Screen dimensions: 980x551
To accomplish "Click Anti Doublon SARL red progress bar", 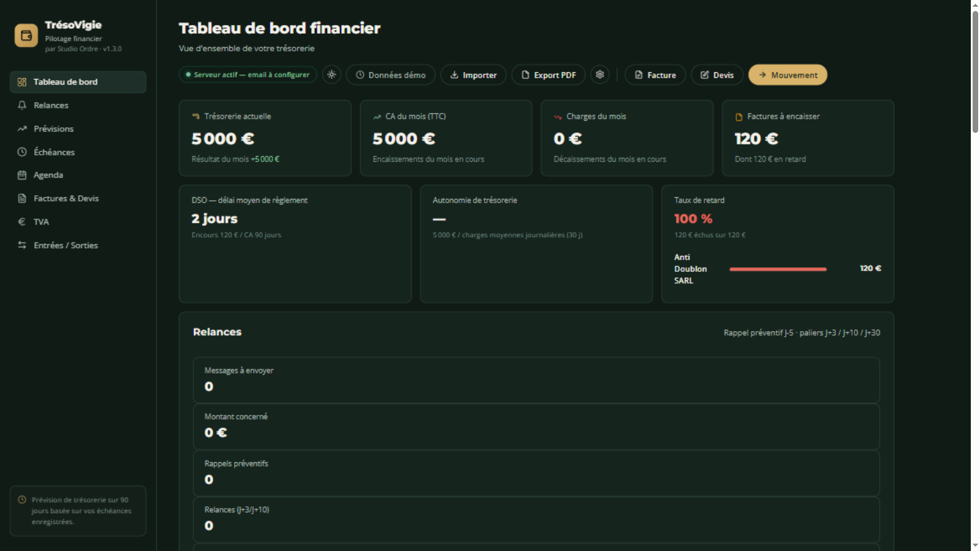I will pos(778,269).
